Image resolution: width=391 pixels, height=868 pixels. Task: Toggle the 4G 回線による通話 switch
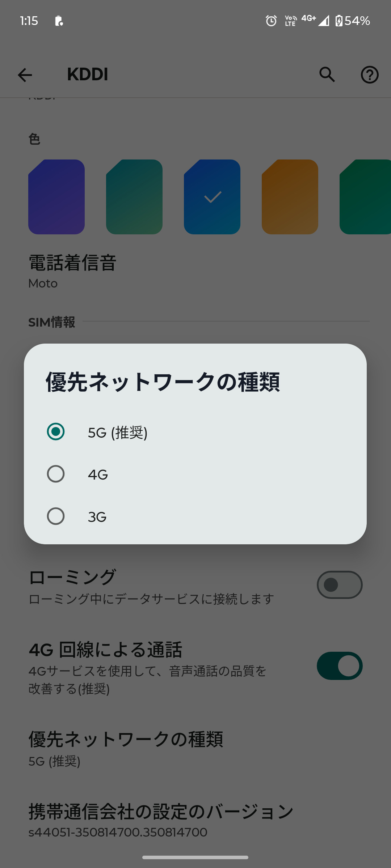coord(339,666)
